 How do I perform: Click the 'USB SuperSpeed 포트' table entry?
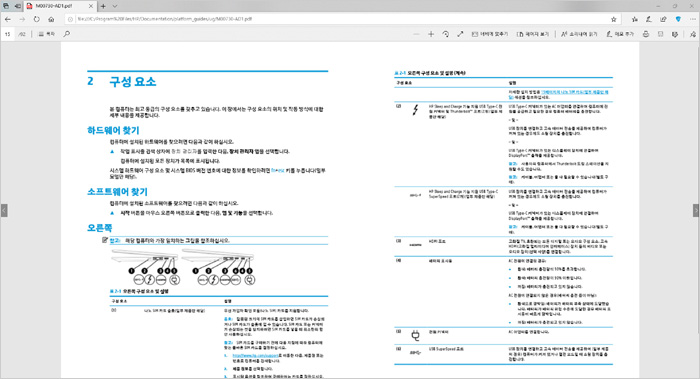(x=446, y=349)
